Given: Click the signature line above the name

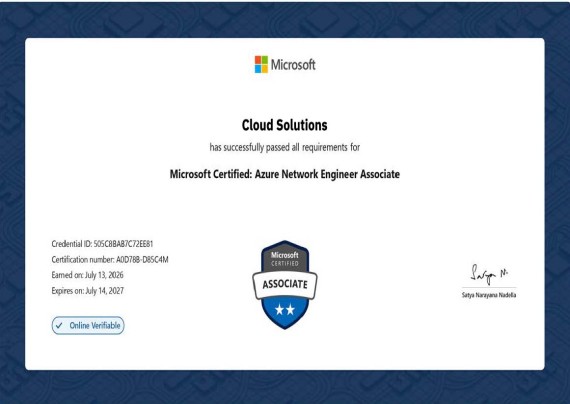Looking at the screenshot, I should 489,288.
